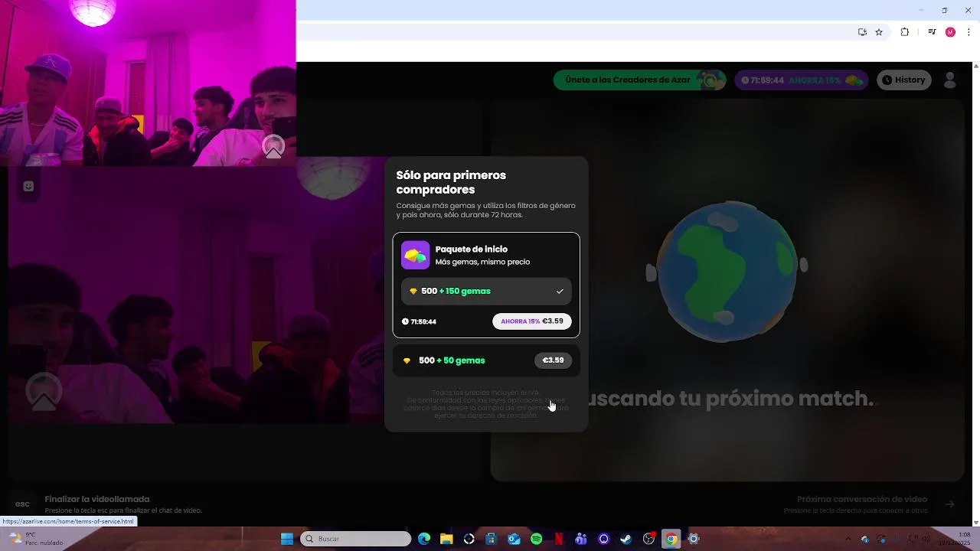This screenshot has height=551, width=980.
Task: Open Microsoft Teams from the taskbar
Action: (x=581, y=539)
